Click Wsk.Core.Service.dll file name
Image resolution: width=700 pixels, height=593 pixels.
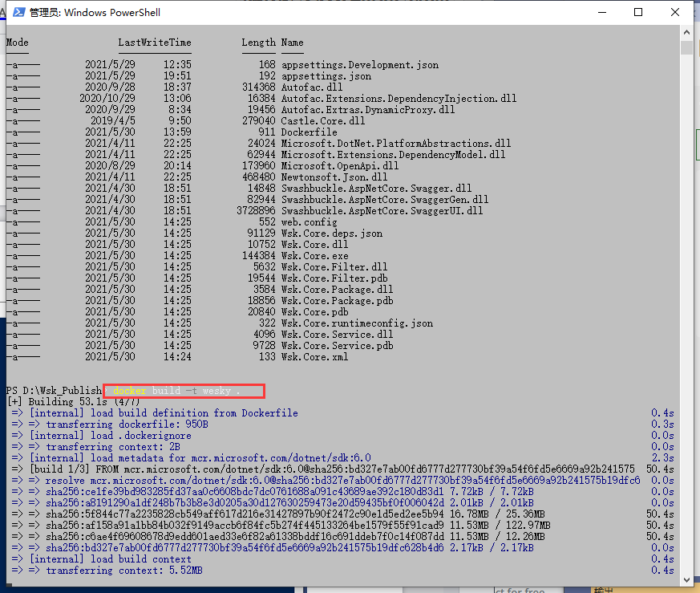[337, 335]
